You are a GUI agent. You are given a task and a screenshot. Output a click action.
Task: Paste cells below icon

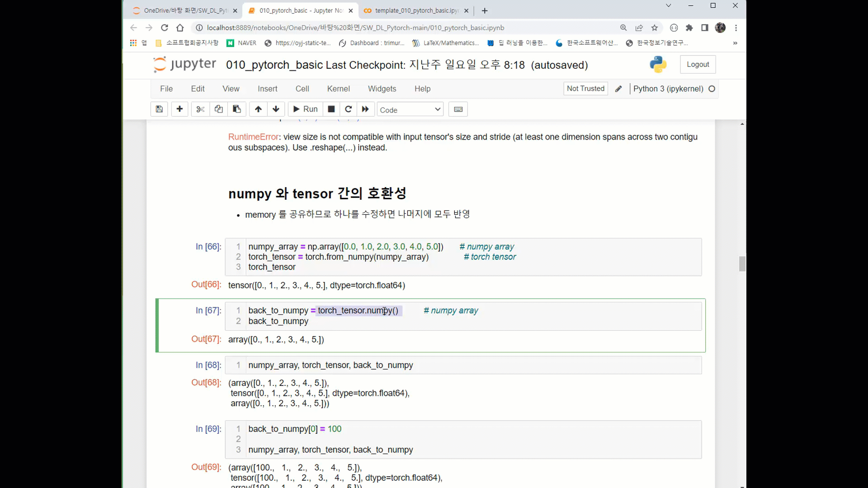click(236, 109)
